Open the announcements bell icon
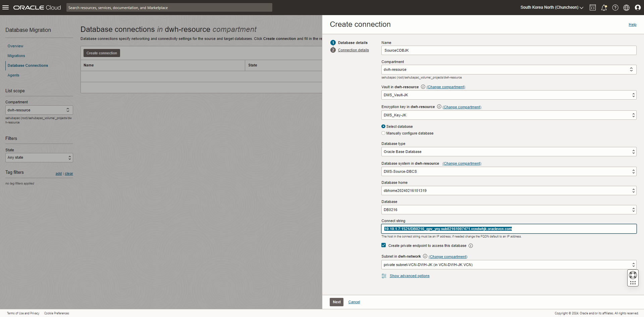This screenshot has width=644, height=317. (x=604, y=7)
